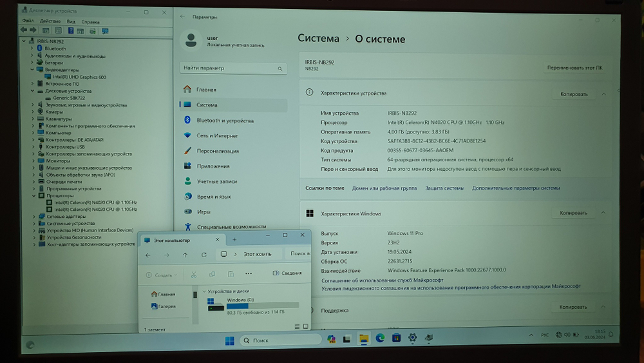Collapse the Видеоадаптеры category
The image size is (644, 363).
point(32,70)
